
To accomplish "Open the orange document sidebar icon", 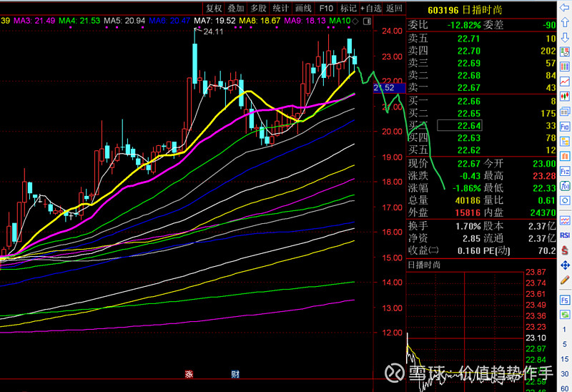I will click(565, 156).
